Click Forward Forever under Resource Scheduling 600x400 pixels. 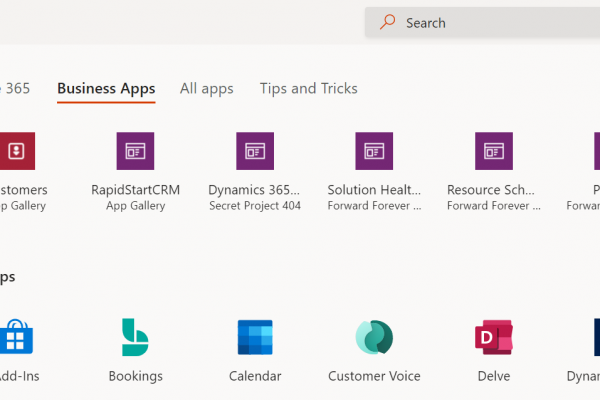point(494,206)
